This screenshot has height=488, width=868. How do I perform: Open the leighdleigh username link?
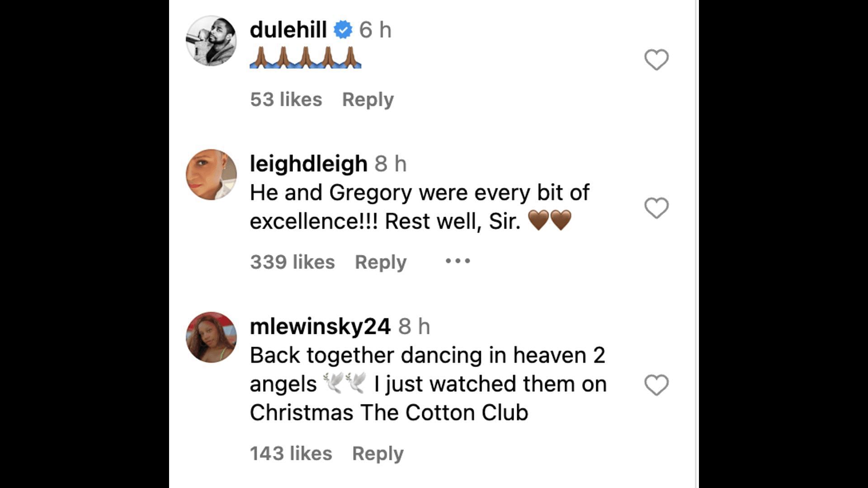309,164
